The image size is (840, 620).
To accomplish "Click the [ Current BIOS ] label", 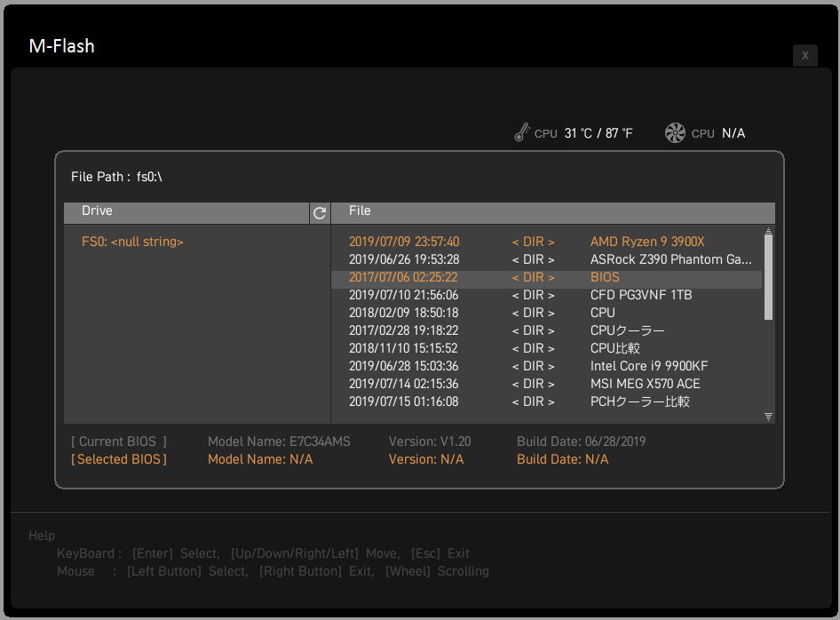I will click(119, 441).
